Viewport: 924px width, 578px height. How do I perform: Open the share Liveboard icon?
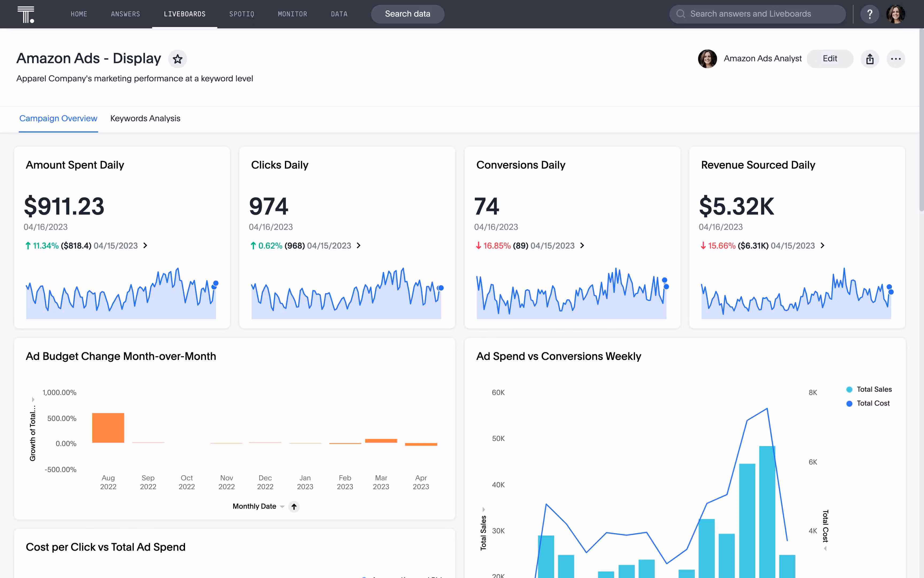(870, 59)
